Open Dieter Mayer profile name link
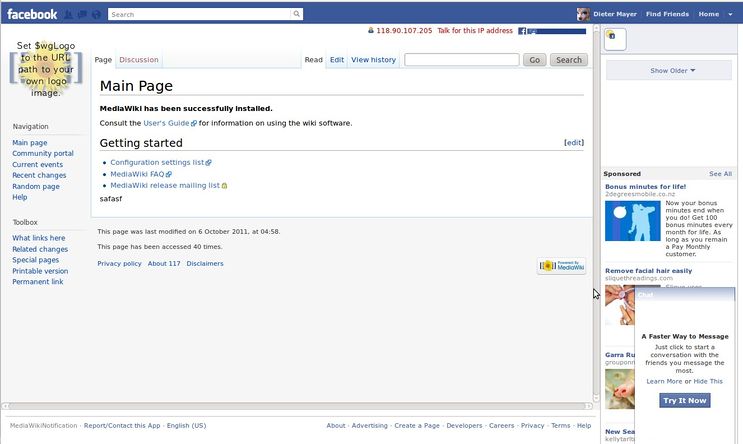The width and height of the screenshot is (743, 444). (x=615, y=14)
